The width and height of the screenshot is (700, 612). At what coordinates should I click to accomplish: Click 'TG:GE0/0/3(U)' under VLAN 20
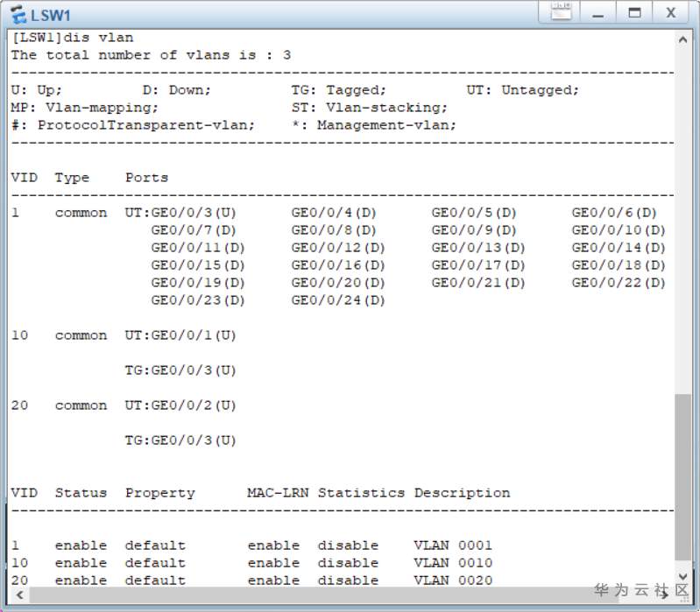[180, 440]
